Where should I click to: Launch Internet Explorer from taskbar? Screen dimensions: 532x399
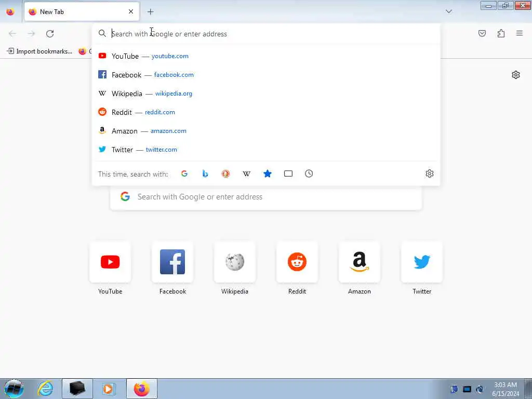pos(46,389)
